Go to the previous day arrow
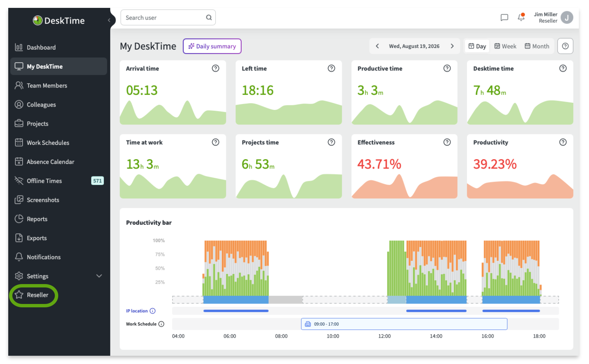Image resolution: width=589 pixels, height=364 pixels. coord(377,46)
